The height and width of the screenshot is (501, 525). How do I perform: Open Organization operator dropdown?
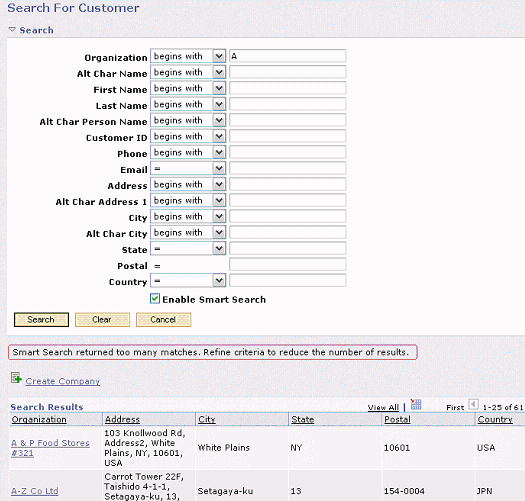(x=188, y=56)
